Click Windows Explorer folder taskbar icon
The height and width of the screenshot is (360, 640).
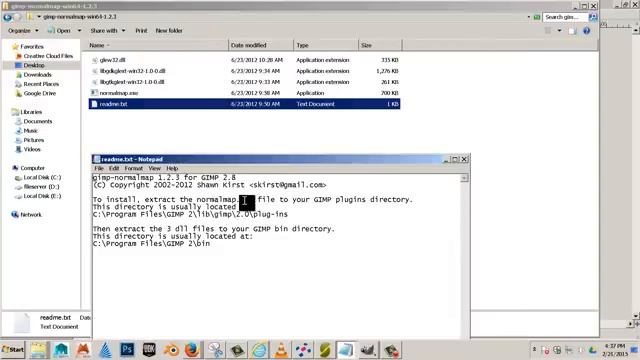(38, 350)
